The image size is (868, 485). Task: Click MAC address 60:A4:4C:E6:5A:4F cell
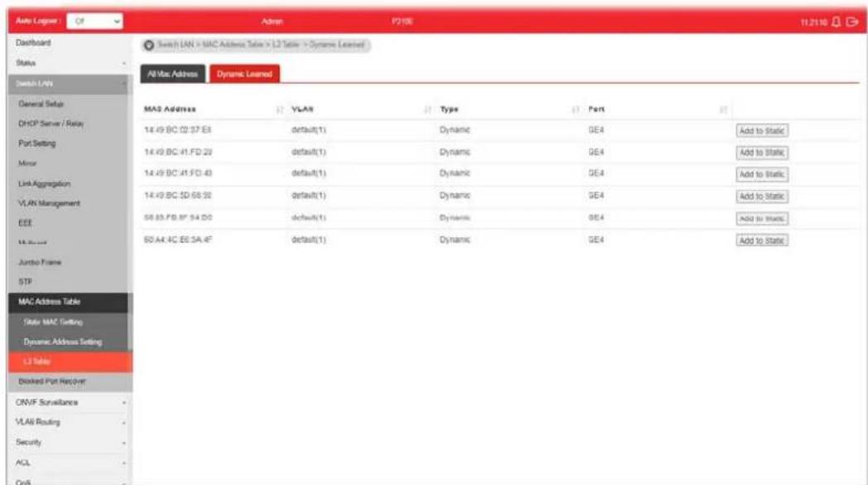(178, 240)
